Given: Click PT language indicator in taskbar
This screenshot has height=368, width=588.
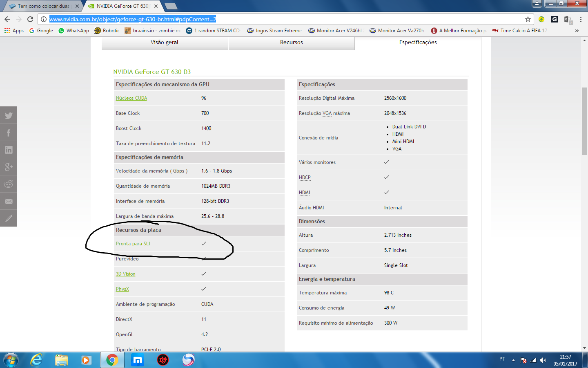Looking at the screenshot, I should pyautogui.click(x=502, y=359).
